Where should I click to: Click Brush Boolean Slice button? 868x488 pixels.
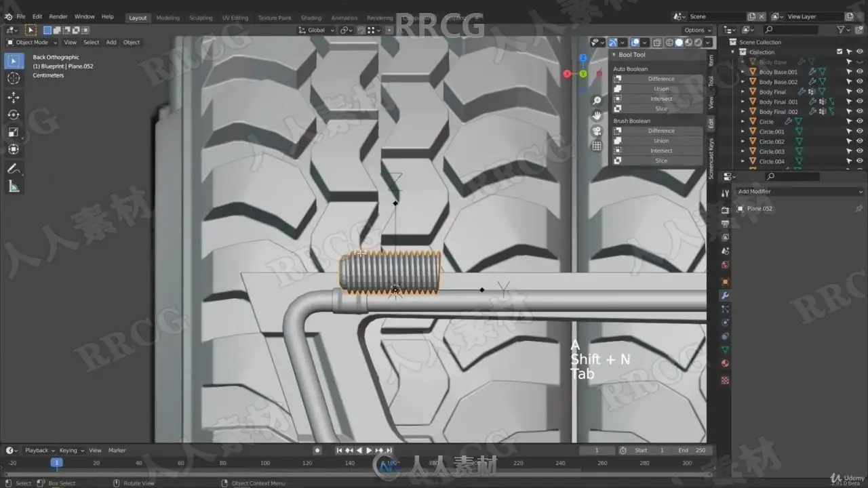[656, 161]
